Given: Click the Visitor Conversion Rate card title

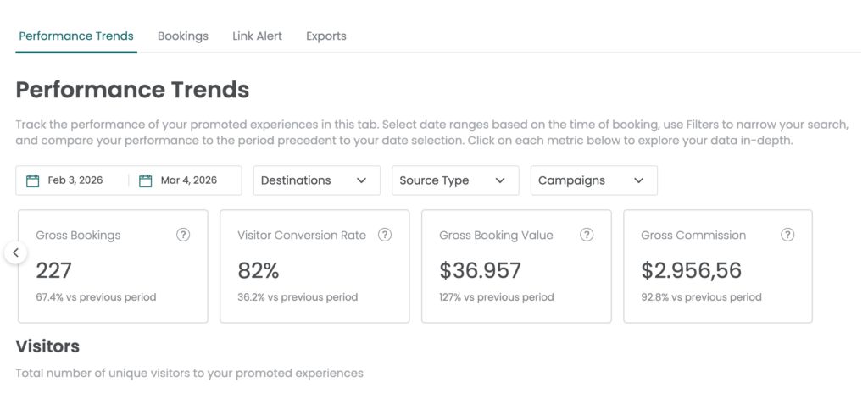Looking at the screenshot, I should 302,236.
